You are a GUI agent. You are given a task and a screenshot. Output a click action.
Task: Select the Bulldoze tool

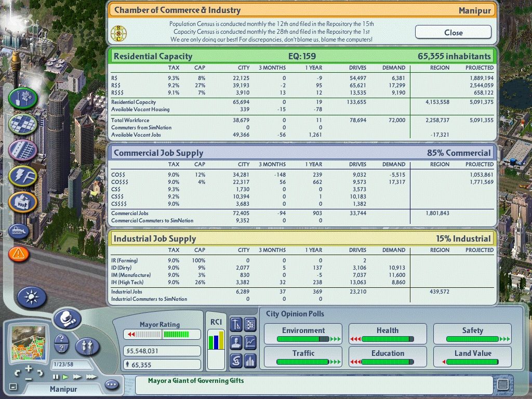[18, 231]
